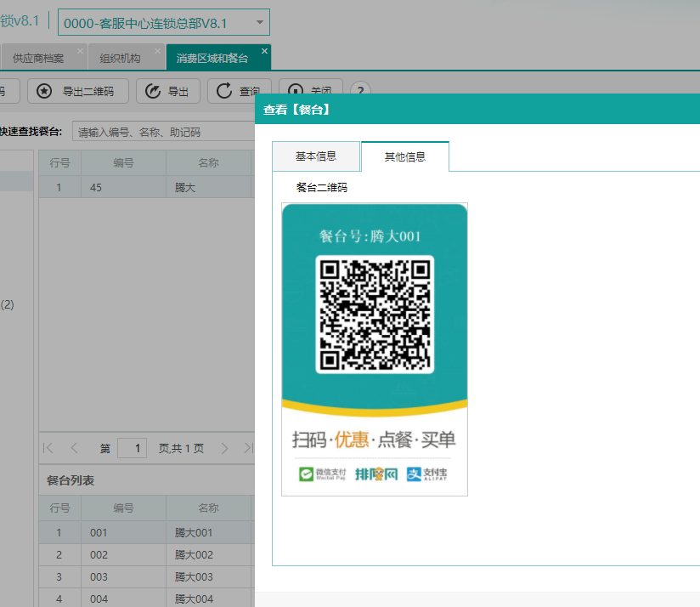Click the 导出 export arrow icon
The image size is (700, 607).
154,92
